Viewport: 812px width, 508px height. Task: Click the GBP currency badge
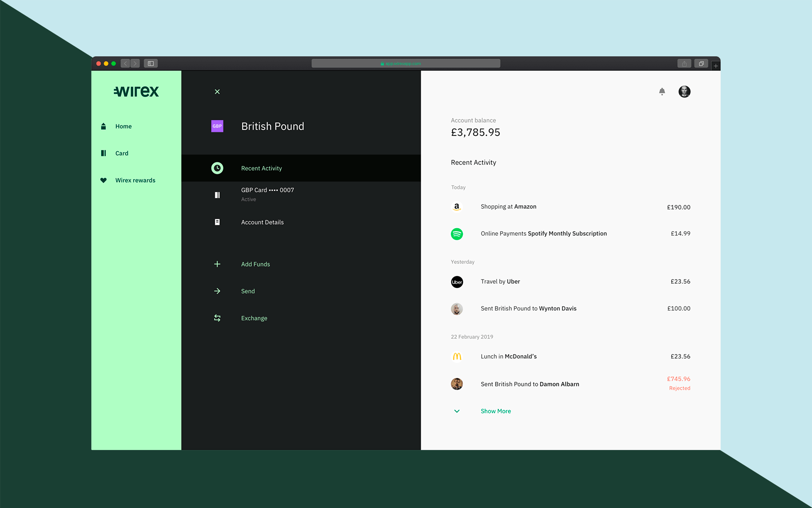pos(217,126)
